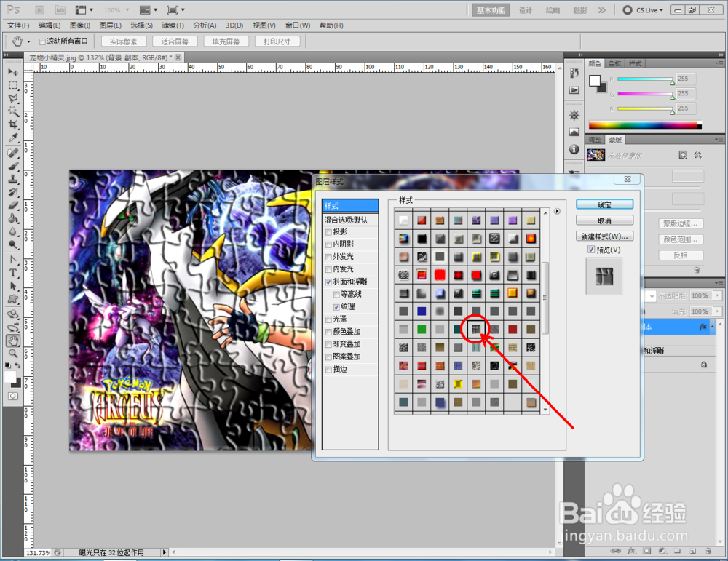The width and height of the screenshot is (728, 561).
Task: Open the 滤镜(T) menu
Action: pyautogui.click(x=173, y=25)
